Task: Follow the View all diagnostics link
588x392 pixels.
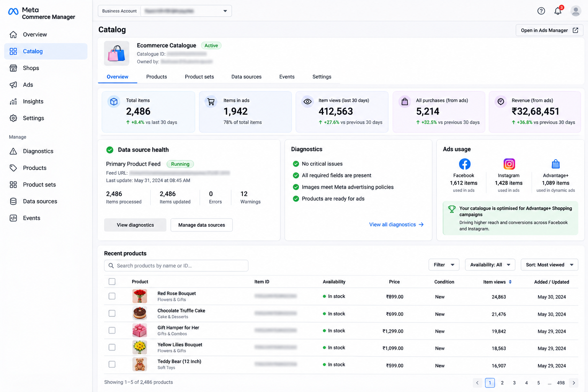Action: tap(397, 225)
